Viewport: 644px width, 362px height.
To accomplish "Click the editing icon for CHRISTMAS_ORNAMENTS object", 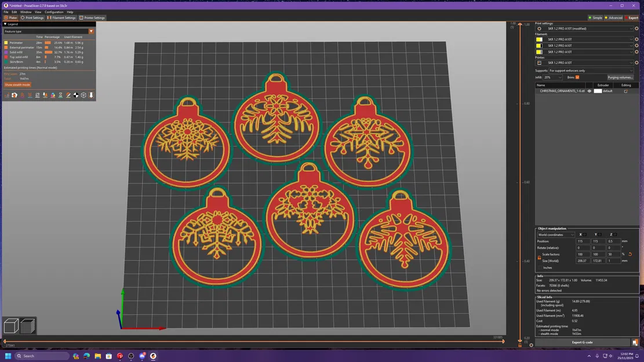I will click(x=626, y=91).
